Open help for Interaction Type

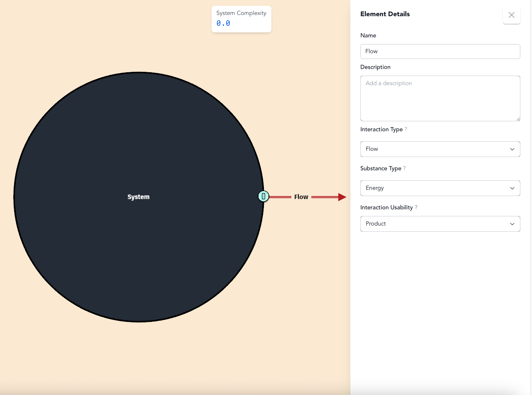[406, 130]
